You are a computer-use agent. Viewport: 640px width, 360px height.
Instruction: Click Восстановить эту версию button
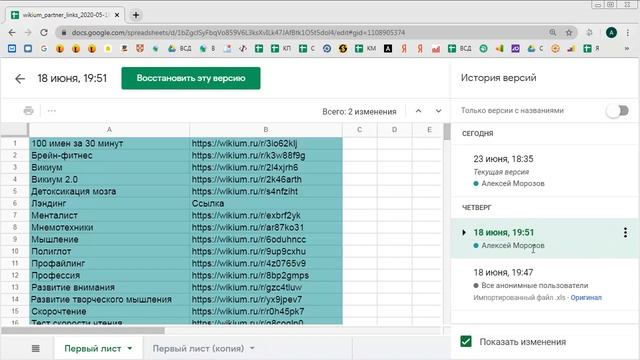(x=191, y=78)
